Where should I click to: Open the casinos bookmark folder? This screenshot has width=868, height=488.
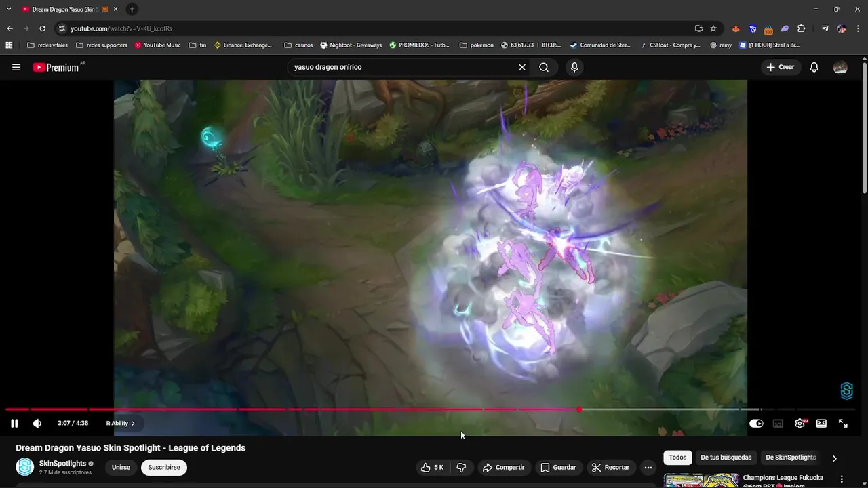[x=298, y=45]
